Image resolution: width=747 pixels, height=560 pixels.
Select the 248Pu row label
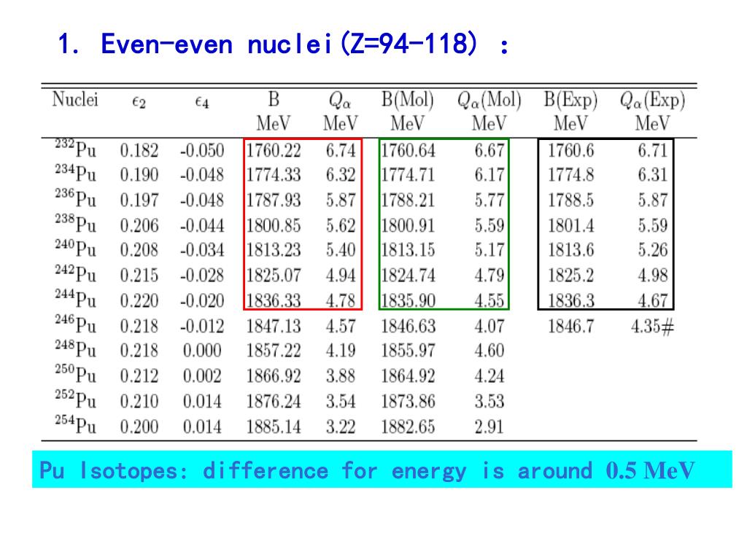point(75,349)
